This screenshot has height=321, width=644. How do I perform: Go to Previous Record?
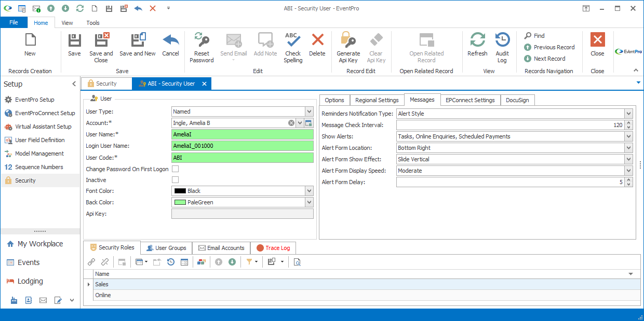(x=549, y=47)
